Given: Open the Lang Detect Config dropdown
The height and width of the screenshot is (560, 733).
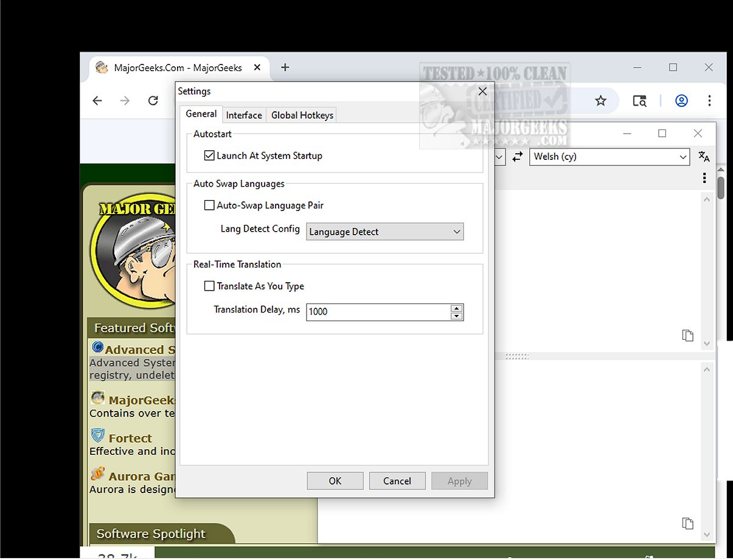Looking at the screenshot, I should [384, 232].
